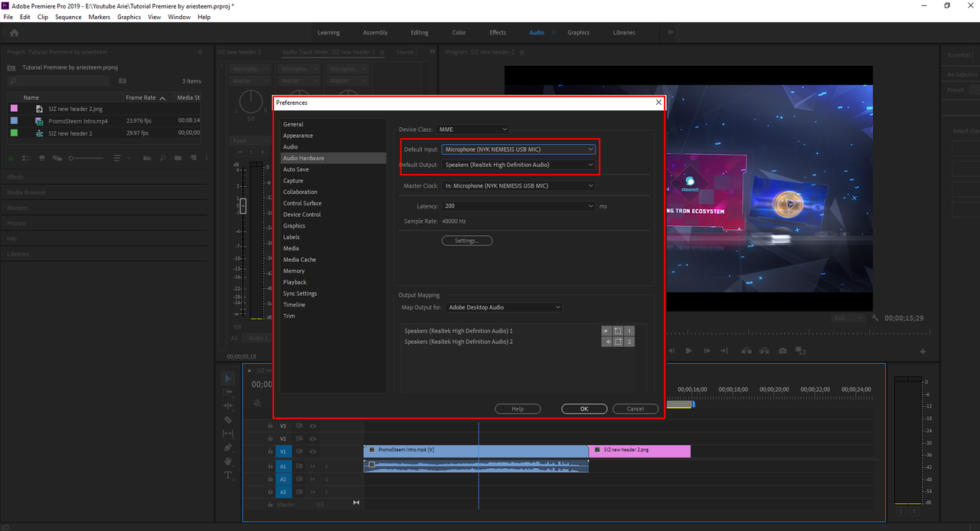Screen dimensions: 980x531
Task: Click the project panel menu icon
Action: 200,52
